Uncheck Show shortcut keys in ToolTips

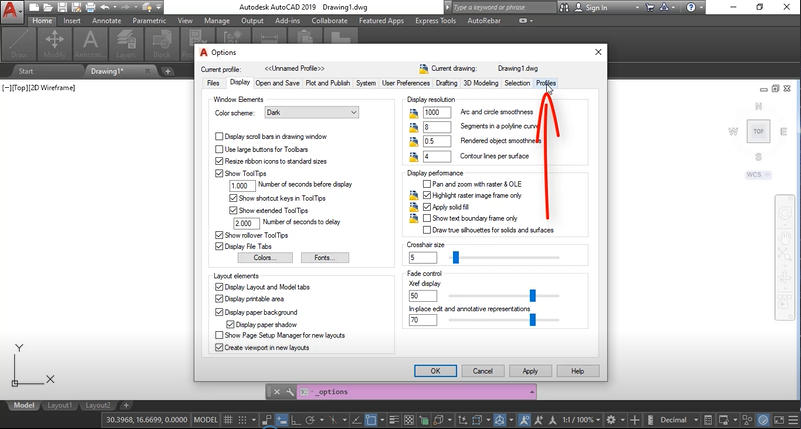pyautogui.click(x=233, y=198)
